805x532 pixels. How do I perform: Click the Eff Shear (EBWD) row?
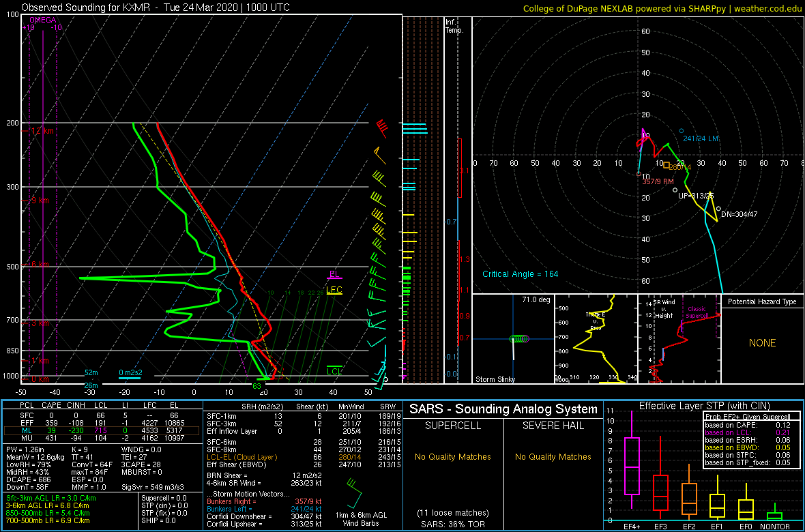pos(302,464)
